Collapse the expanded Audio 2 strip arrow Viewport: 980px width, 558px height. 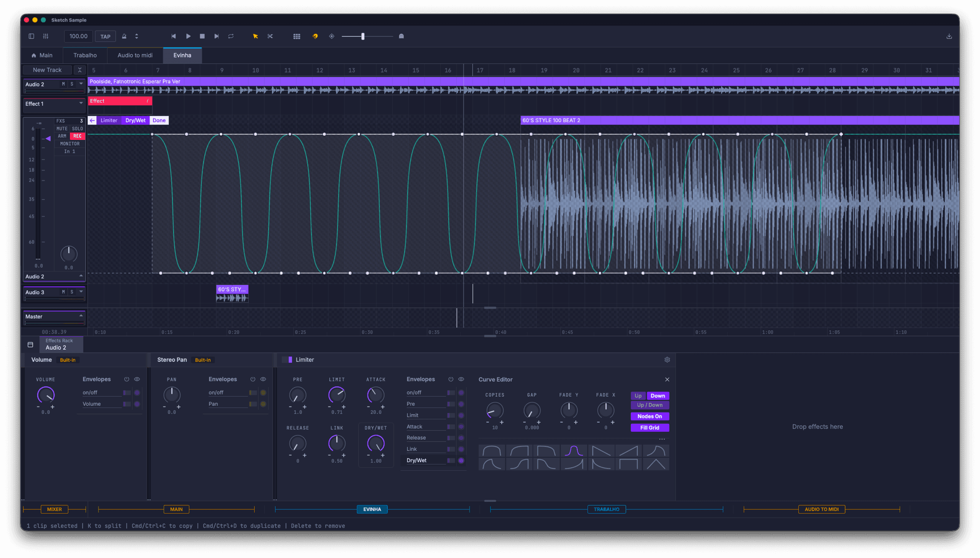coord(81,276)
